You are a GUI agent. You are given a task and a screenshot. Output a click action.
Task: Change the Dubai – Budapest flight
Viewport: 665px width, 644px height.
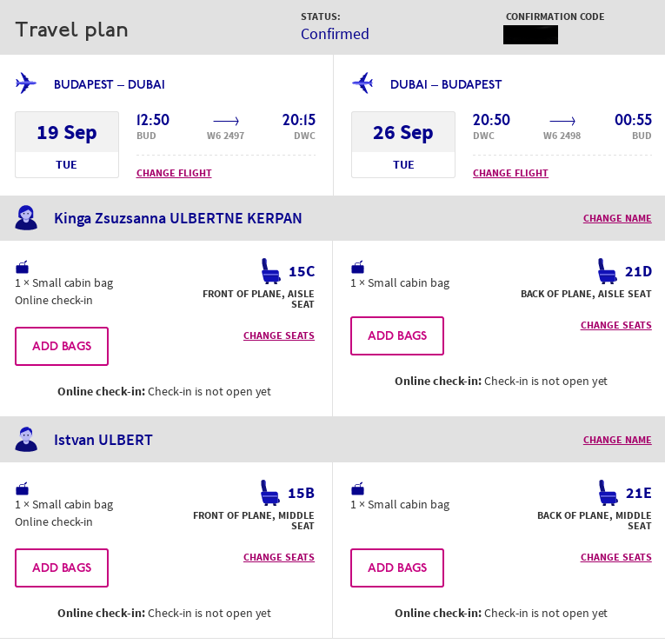tap(510, 173)
